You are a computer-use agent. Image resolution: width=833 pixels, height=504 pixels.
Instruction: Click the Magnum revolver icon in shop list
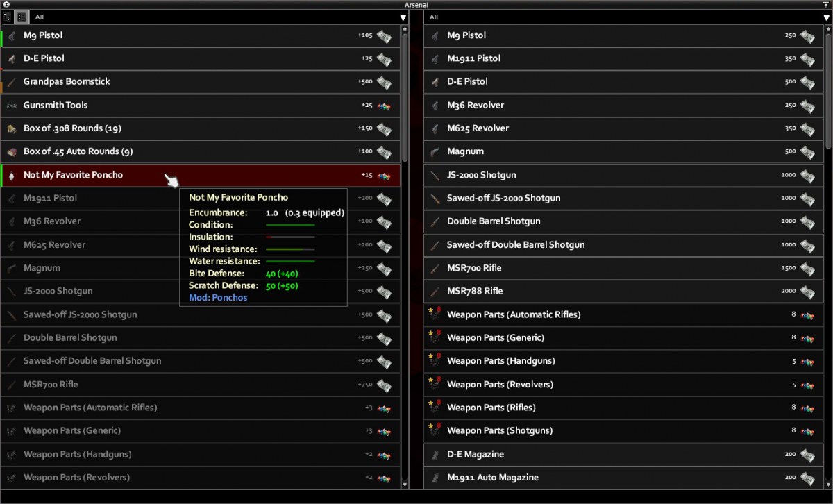pyautogui.click(x=435, y=151)
